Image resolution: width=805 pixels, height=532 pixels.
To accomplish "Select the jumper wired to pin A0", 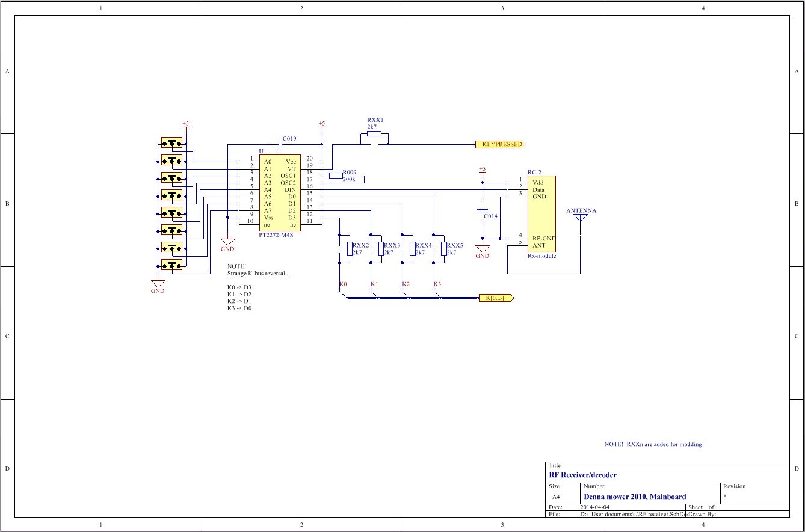I will coord(172,143).
